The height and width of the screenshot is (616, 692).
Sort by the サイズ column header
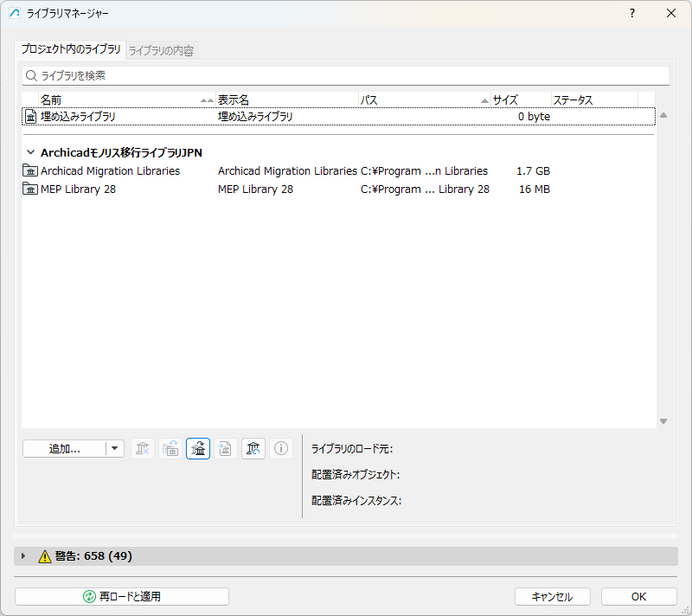pos(521,100)
